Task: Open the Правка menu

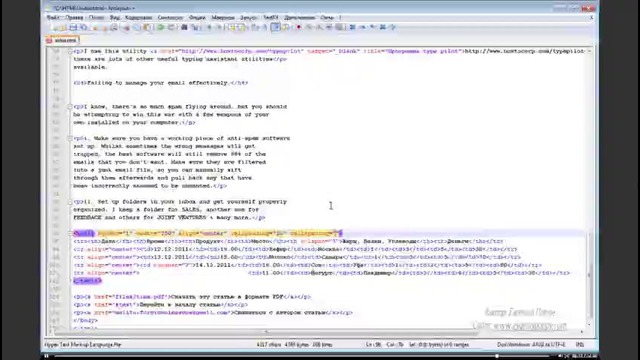Action: [x=74, y=18]
